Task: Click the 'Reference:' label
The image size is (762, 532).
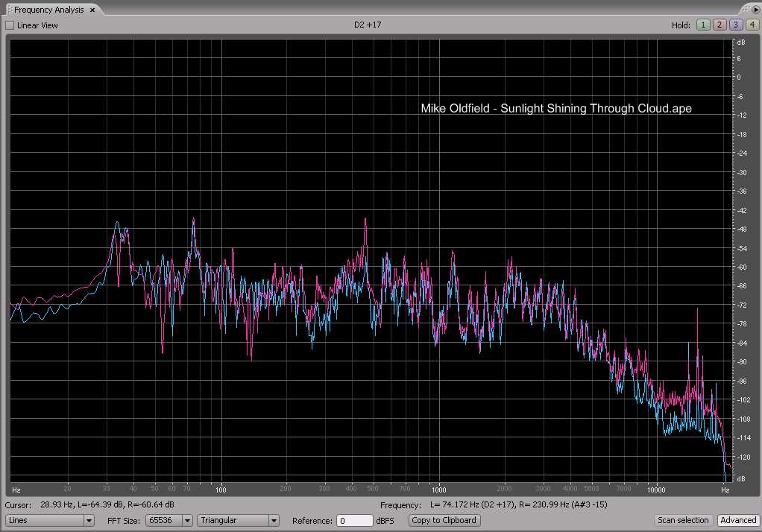Action: coord(312,521)
